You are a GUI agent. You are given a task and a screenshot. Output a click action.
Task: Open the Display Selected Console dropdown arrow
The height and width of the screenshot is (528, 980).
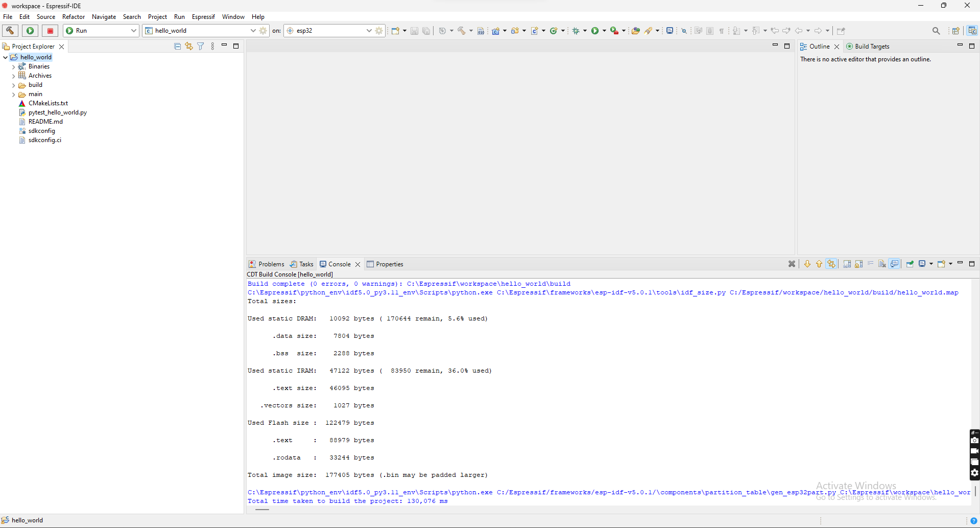(x=931, y=264)
